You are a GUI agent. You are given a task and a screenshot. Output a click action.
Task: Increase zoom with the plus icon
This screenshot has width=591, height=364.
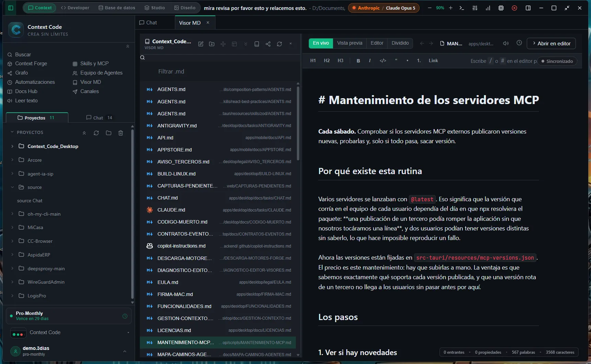[450, 8]
